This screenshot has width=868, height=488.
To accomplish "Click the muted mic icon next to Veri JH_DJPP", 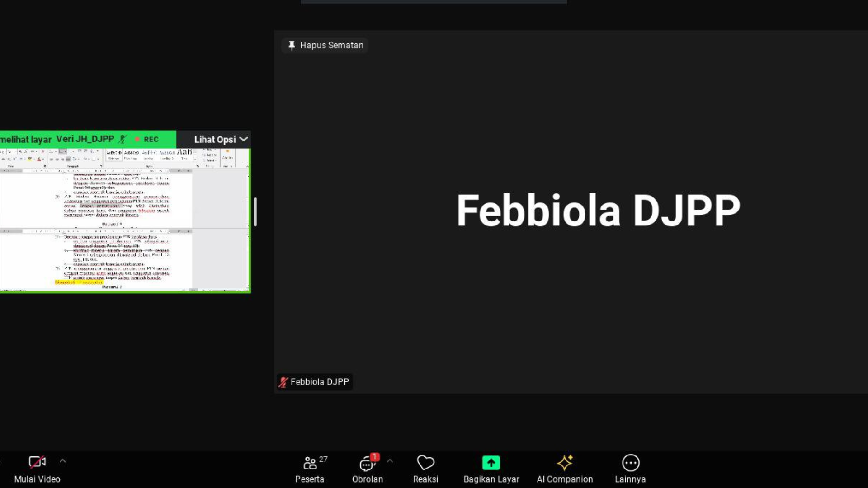I will [123, 139].
